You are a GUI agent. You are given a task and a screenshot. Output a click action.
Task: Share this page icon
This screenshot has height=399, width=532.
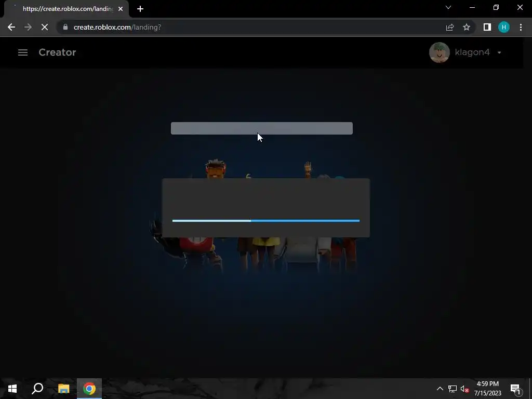point(450,27)
